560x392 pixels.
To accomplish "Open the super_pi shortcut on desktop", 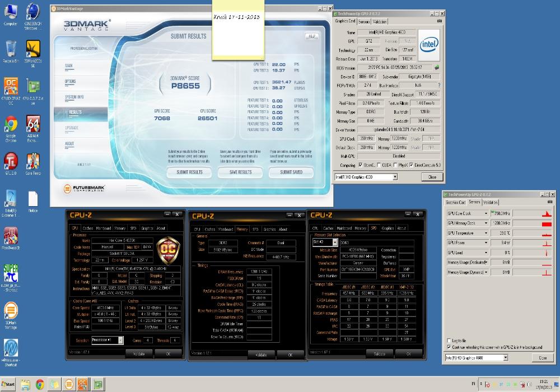I will (10, 278).
